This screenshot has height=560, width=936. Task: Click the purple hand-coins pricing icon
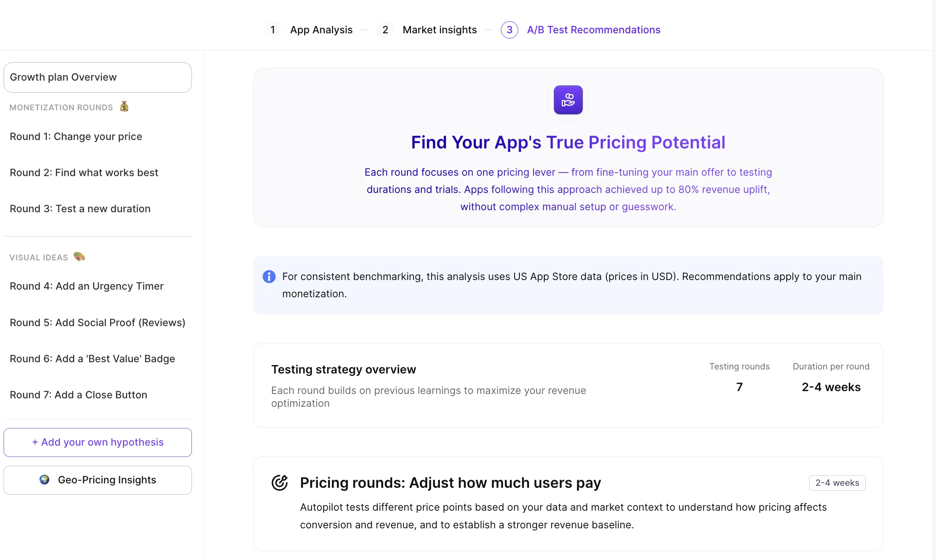pos(568,100)
